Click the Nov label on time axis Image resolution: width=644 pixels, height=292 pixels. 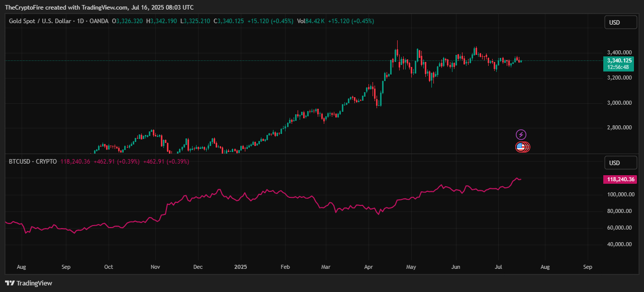pyautogui.click(x=155, y=266)
